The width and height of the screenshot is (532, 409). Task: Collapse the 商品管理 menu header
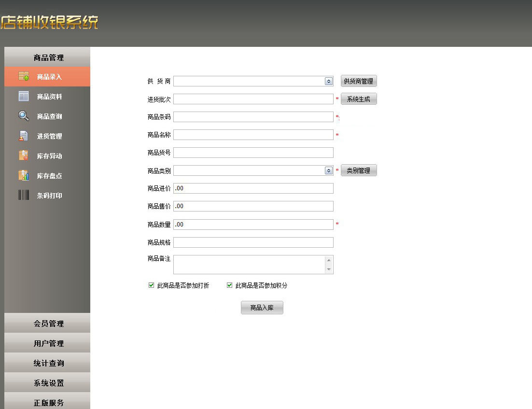pos(47,57)
